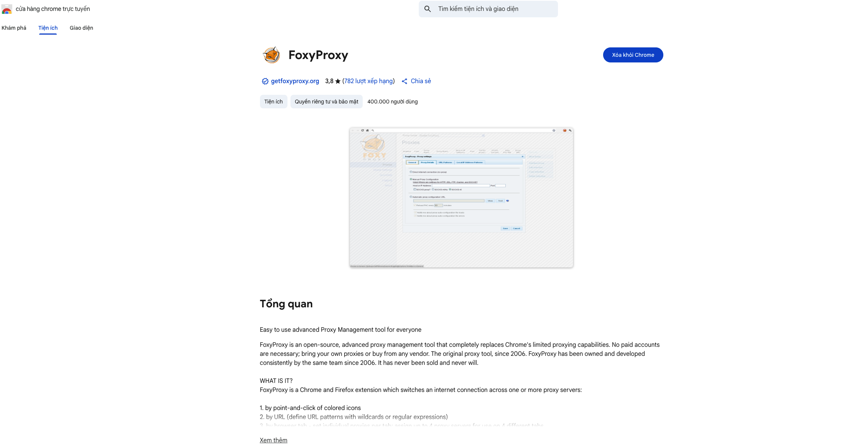Click the verified publisher badge icon
Viewport: 868px width, 448px height.
click(x=265, y=81)
